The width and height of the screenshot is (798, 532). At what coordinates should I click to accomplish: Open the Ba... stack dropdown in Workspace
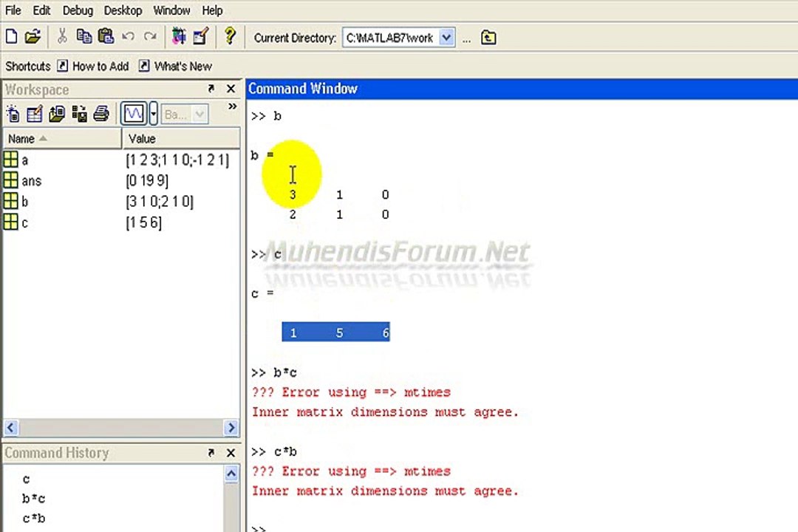coord(185,114)
